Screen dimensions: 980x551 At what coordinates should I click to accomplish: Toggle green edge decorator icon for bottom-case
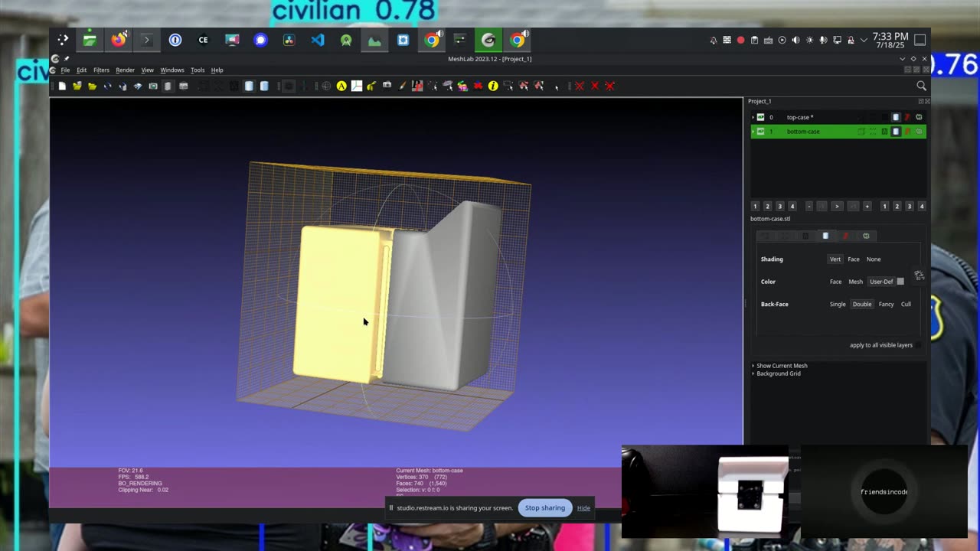point(919,132)
